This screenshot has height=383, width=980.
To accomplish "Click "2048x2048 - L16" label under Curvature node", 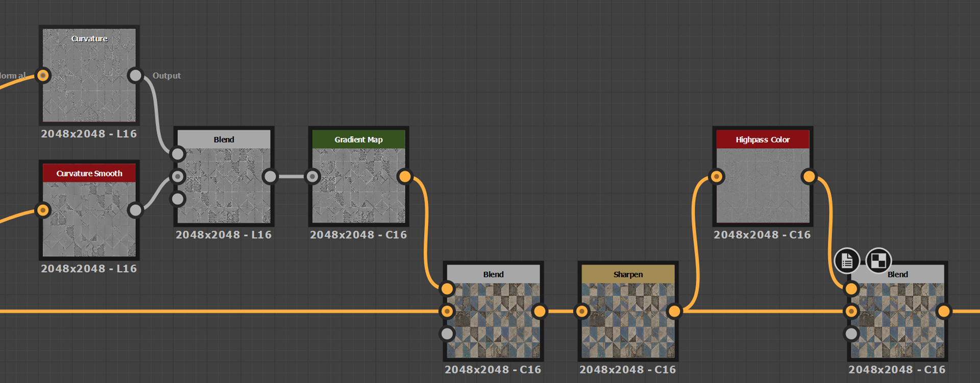I will coord(89,134).
